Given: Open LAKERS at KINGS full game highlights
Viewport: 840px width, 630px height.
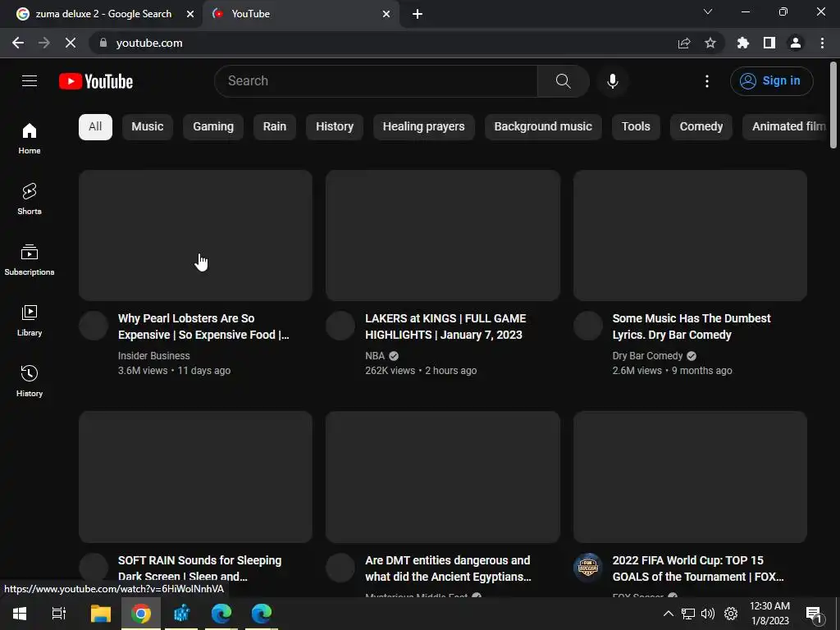Looking at the screenshot, I should (445, 326).
